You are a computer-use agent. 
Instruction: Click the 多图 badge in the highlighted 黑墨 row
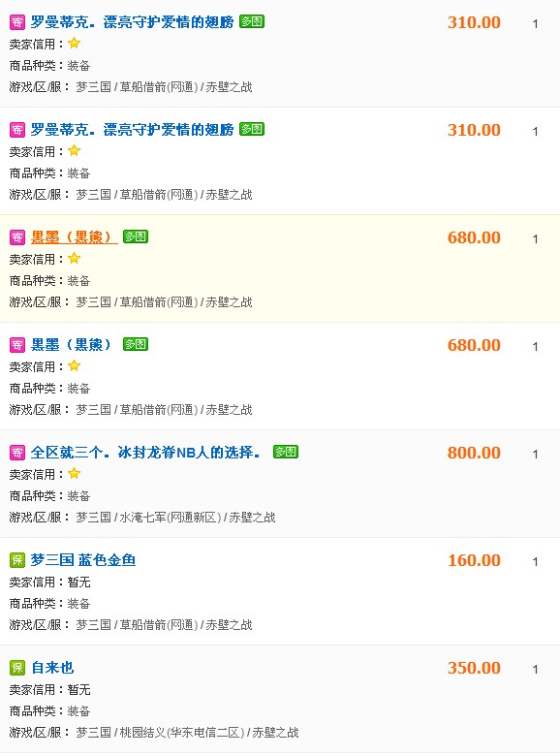136,236
